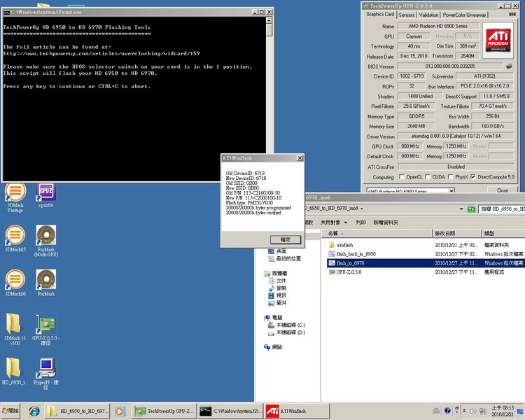525x420 pixels.
Task: Select the GPU-Z.0.5.0 application file
Action: (x=349, y=272)
